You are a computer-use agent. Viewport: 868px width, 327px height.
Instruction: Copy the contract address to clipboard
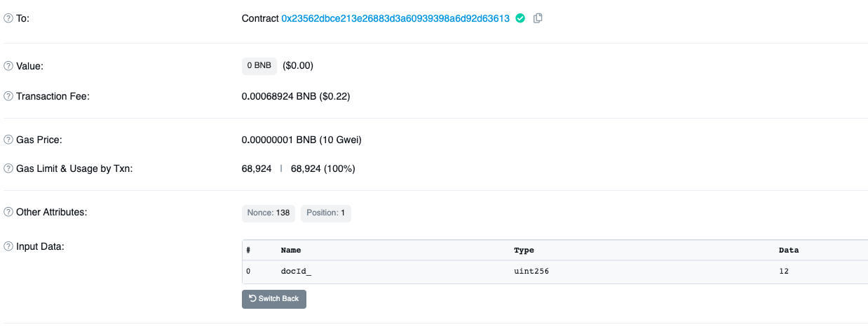click(x=538, y=18)
